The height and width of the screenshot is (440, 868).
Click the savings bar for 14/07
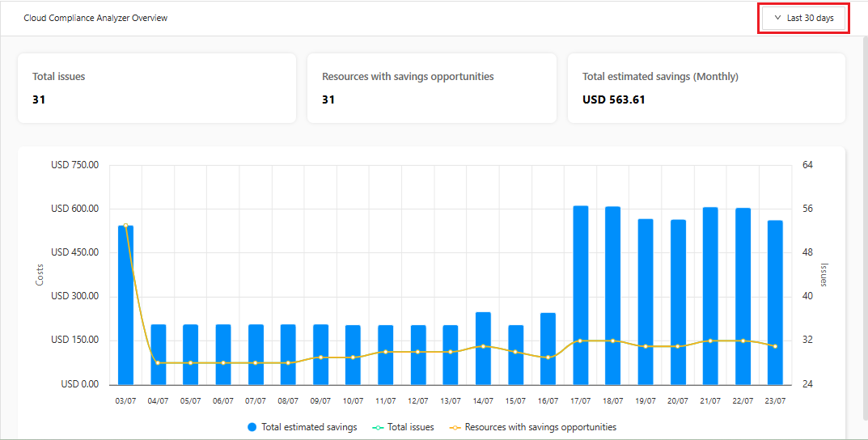coord(483,348)
